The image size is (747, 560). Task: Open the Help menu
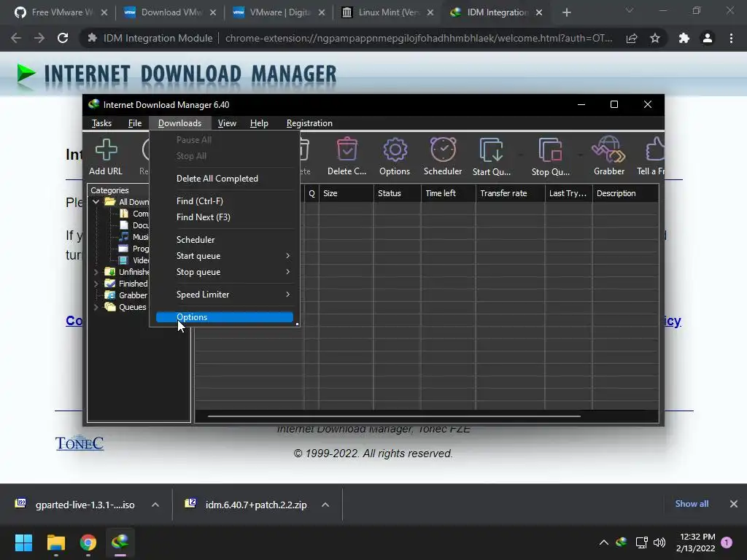(259, 122)
